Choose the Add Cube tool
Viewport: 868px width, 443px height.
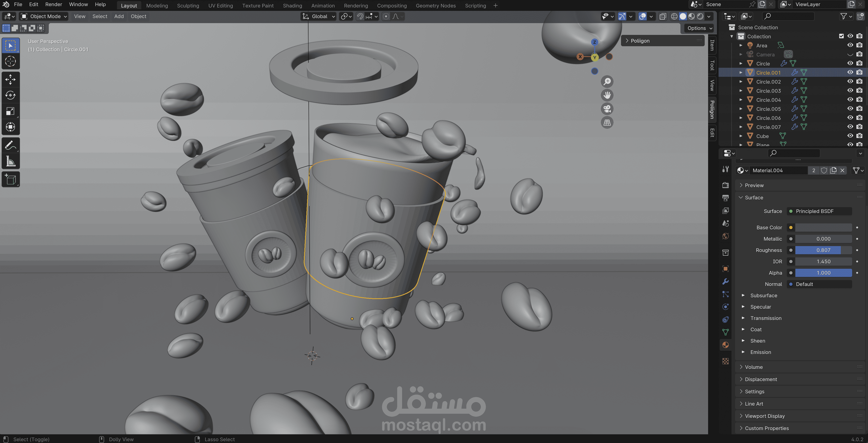point(10,179)
